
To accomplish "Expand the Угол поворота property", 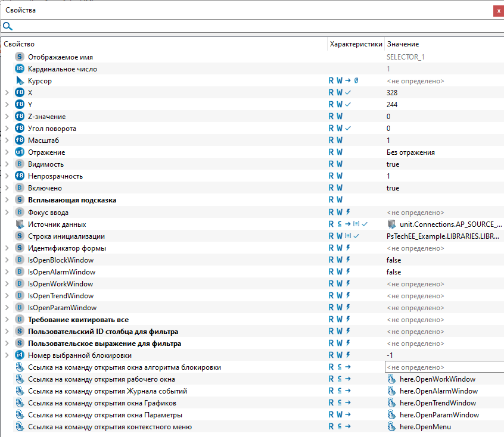I will tap(7, 129).
